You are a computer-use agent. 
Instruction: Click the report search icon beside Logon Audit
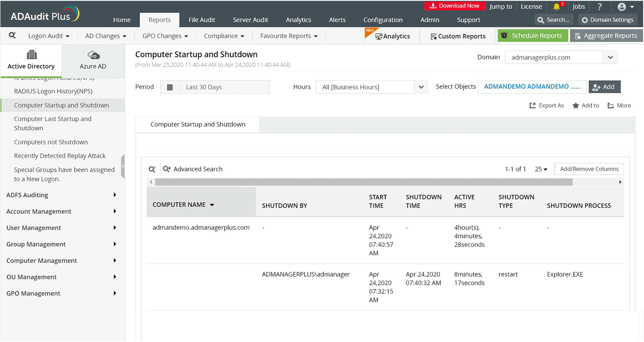[12, 36]
